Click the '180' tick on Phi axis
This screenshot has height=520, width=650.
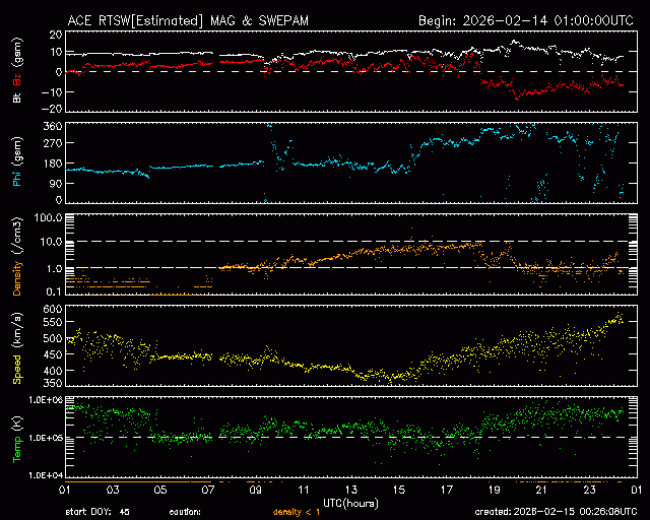(52, 163)
